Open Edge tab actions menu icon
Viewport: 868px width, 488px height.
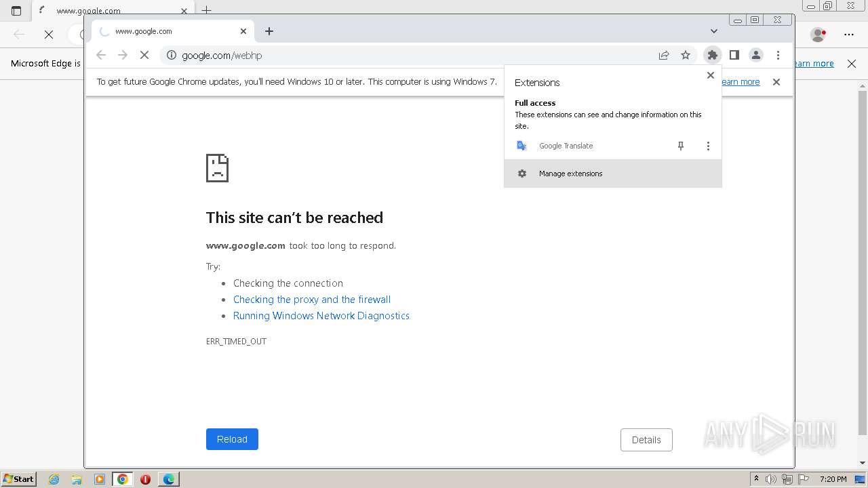[16, 11]
